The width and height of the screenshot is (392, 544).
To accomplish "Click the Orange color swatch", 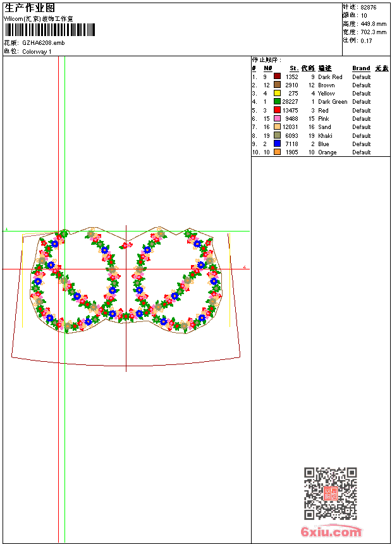I will tap(277, 152).
